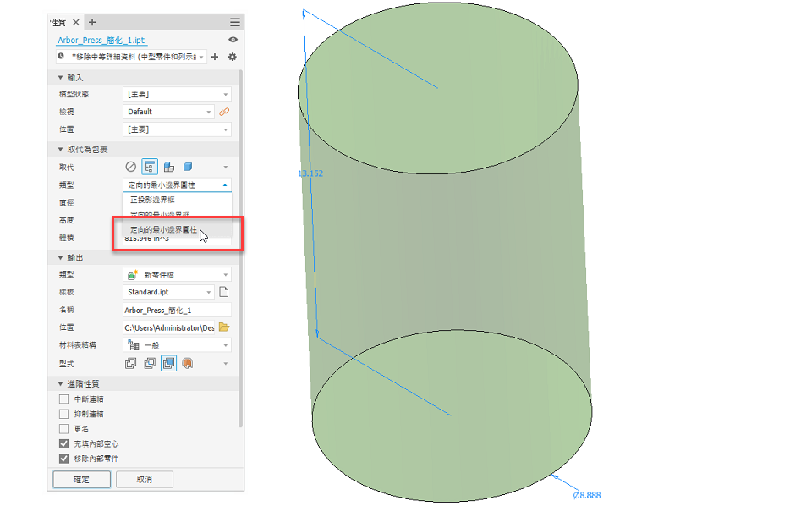Uncheck the 充填內部空心 checkbox
Screen dimensions: 812x506
pos(63,444)
